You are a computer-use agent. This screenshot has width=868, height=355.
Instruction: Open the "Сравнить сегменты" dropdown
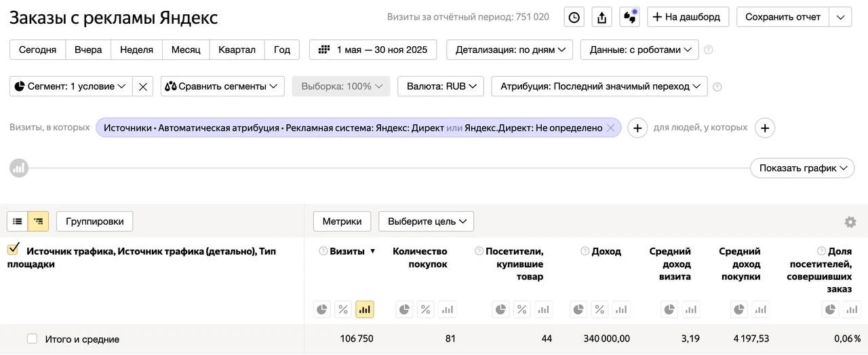222,86
